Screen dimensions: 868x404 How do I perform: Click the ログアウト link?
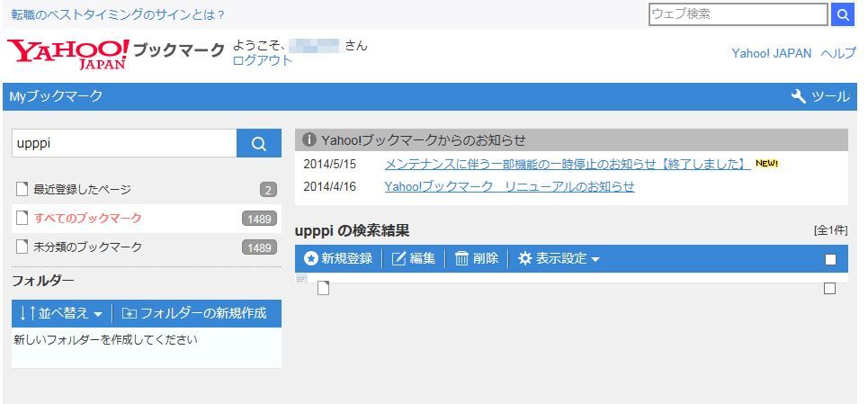point(263,60)
